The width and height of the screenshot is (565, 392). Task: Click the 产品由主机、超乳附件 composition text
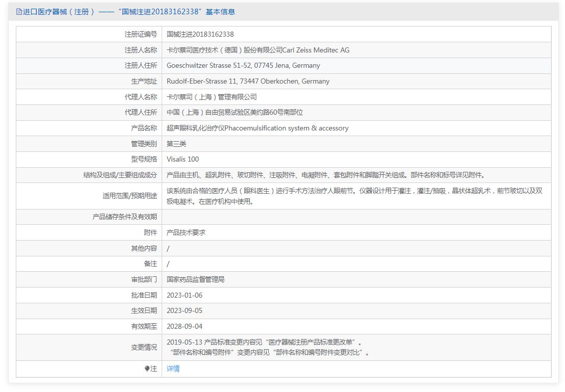[327, 175]
